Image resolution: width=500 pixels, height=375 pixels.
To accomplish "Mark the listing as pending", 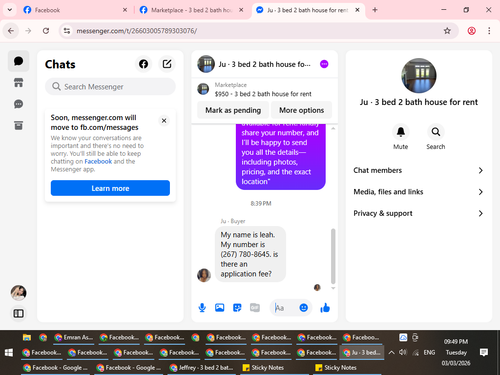I will (233, 110).
